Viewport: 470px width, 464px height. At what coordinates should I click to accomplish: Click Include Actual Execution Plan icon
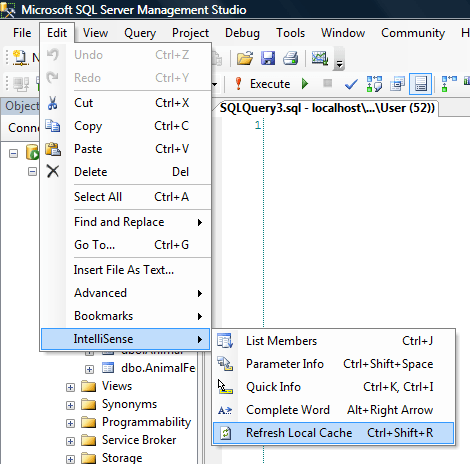(x=449, y=84)
